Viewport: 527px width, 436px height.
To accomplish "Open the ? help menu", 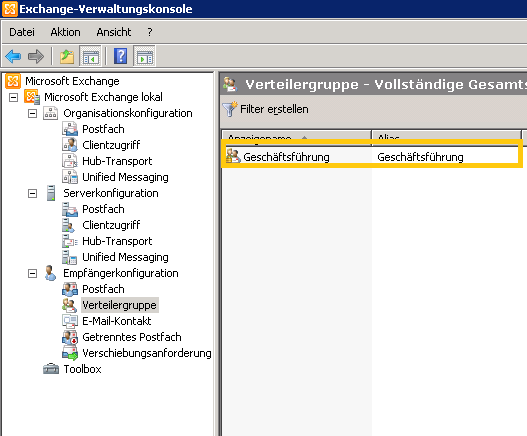I will pyautogui.click(x=150, y=32).
